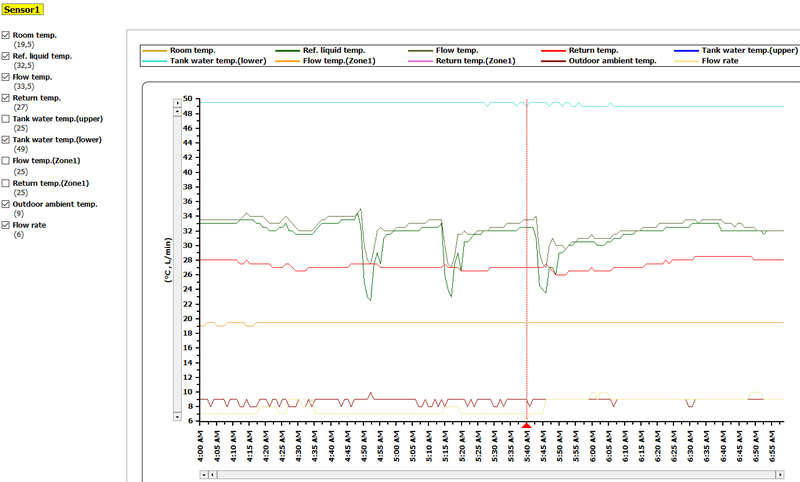
Task: Click Outdoor ambient temp. dark red legend swatch
Action: (x=554, y=61)
